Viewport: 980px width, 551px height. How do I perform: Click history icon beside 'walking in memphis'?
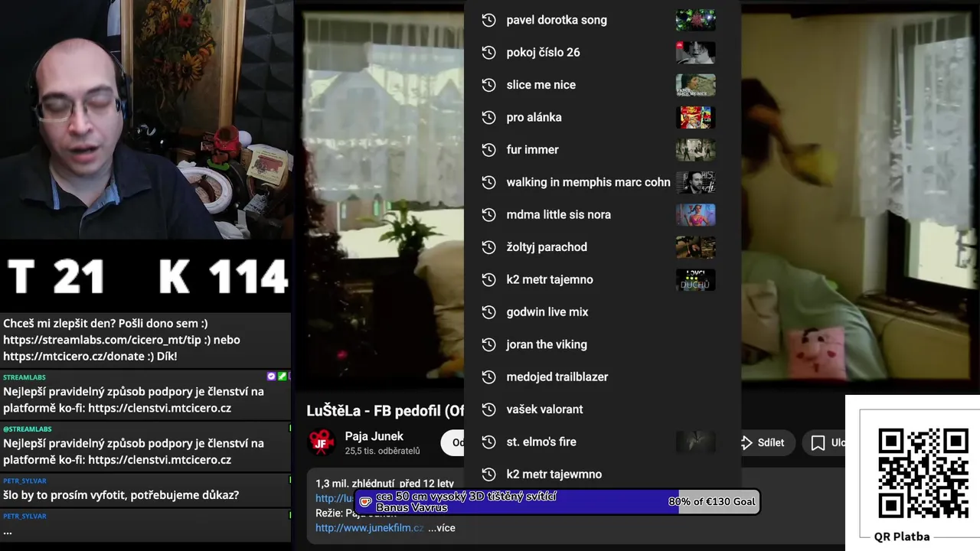click(488, 182)
